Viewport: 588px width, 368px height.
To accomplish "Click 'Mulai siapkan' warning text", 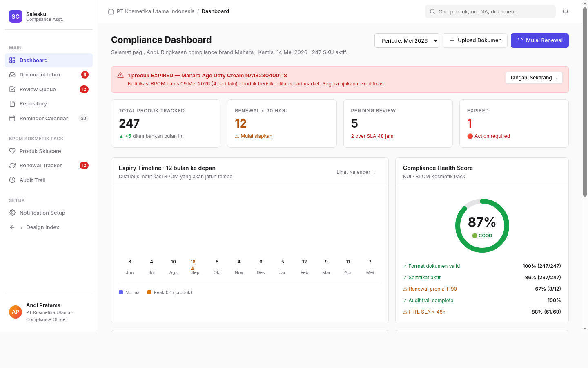I will 254,136.
